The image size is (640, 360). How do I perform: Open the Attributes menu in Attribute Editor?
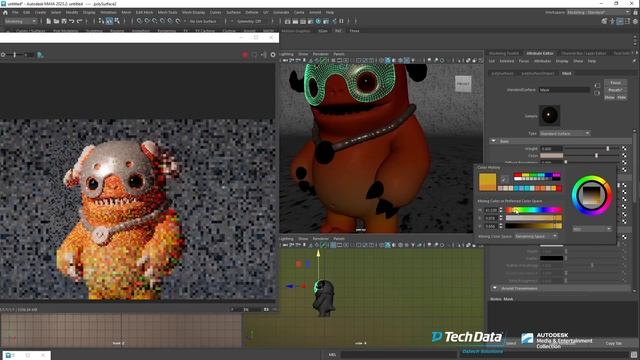coord(542,61)
